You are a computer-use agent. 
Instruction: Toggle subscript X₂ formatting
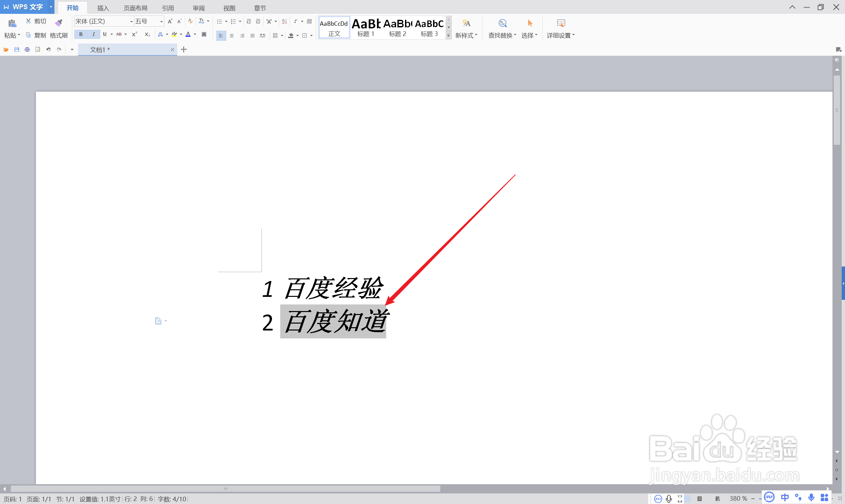coord(148,34)
